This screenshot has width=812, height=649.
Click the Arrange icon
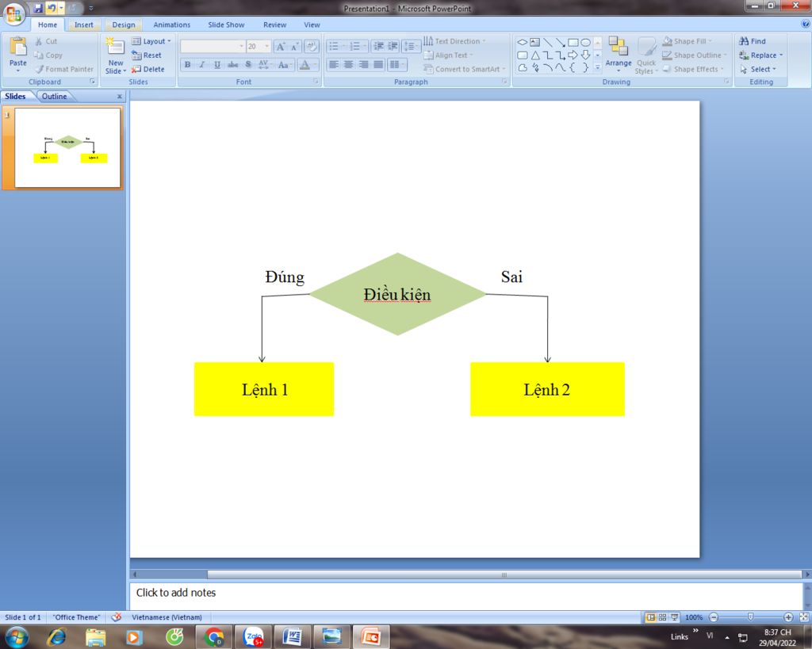[x=618, y=47]
